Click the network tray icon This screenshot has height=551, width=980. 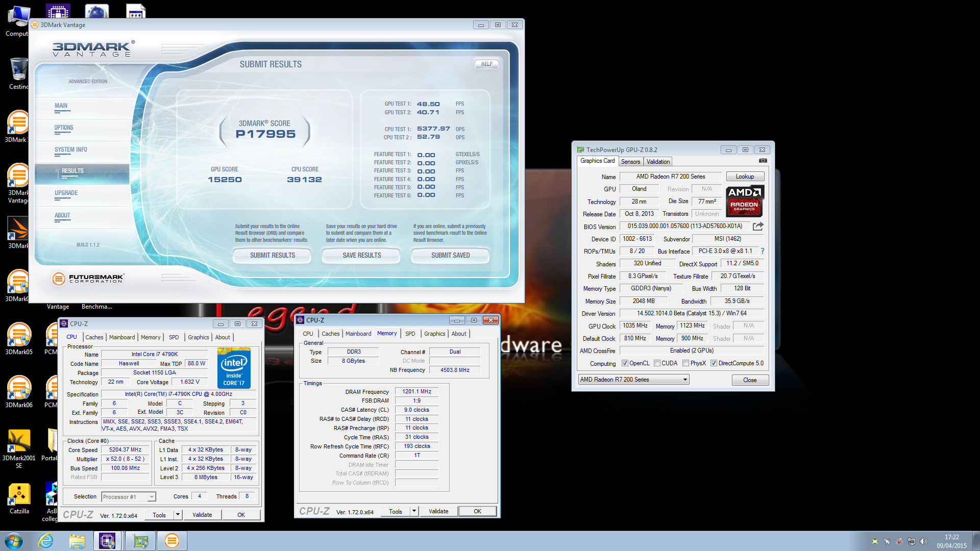(912, 541)
